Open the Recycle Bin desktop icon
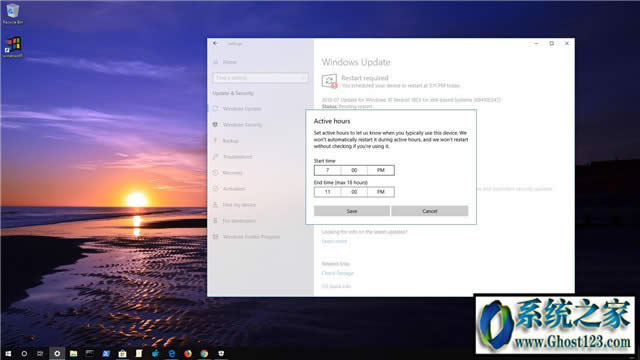The height and width of the screenshot is (360, 640). (x=13, y=13)
